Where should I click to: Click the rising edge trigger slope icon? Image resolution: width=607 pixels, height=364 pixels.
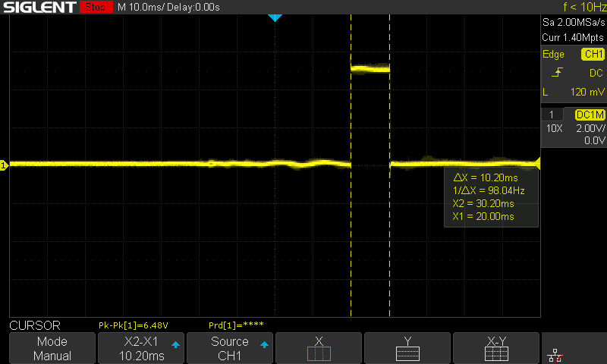(559, 73)
